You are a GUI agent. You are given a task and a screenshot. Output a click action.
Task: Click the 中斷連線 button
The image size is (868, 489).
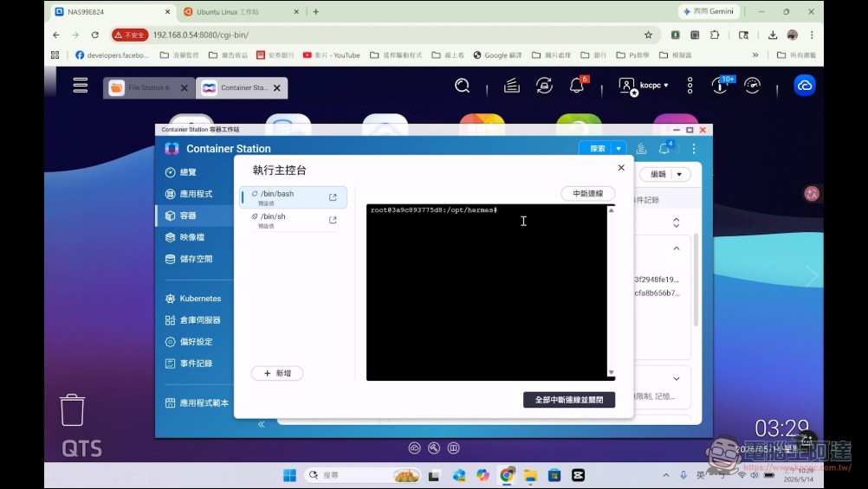pyautogui.click(x=587, y=194)
